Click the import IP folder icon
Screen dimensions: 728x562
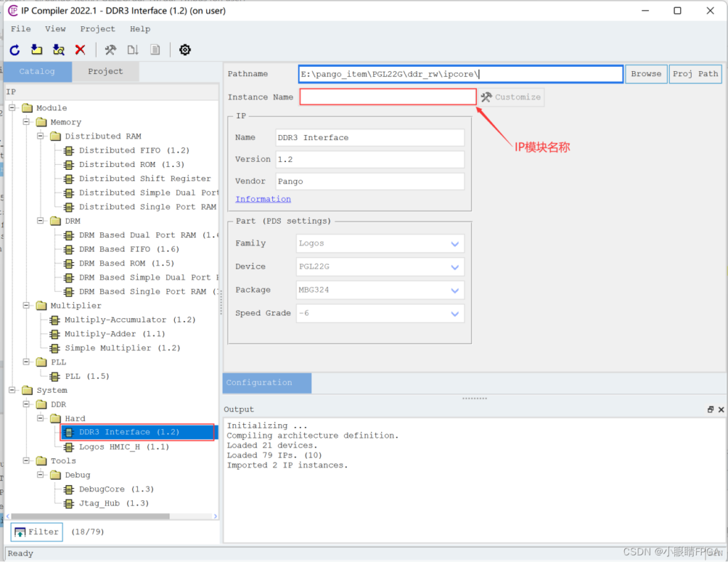pyautogui.click(x=37, y=50)
